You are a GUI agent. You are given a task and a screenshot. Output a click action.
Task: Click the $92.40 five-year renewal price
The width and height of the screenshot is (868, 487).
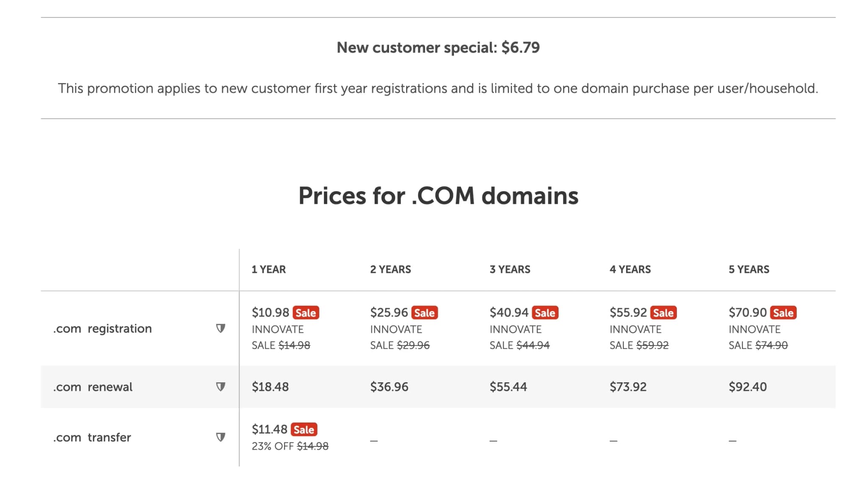point(747,387)
